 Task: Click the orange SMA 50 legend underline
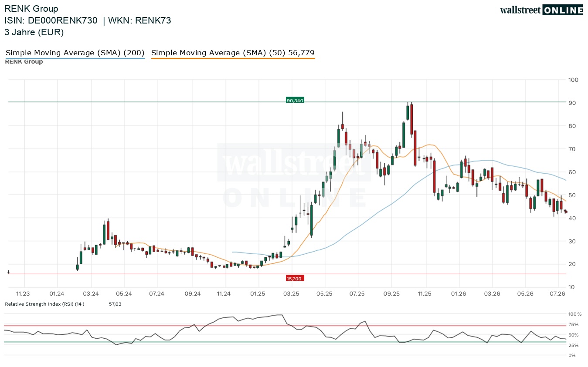coord(233,58)
